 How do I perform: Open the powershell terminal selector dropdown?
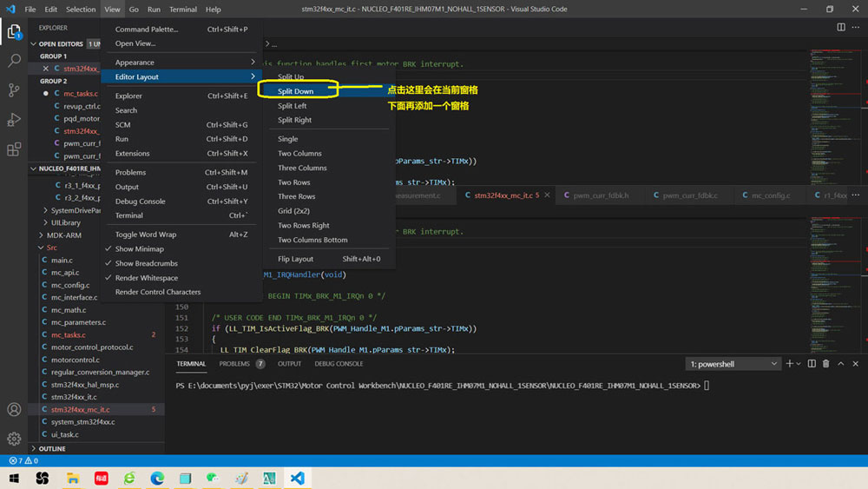(x=733, y=364)
